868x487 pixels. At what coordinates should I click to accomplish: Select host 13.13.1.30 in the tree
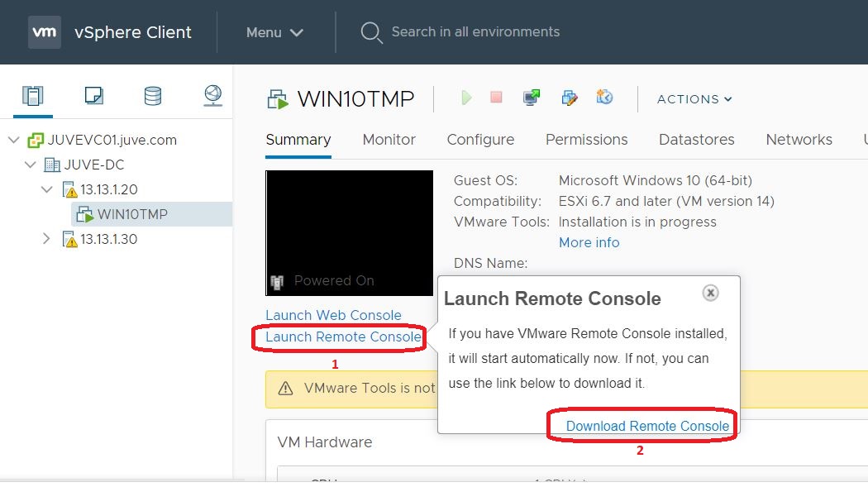pyautogui.click(x=108, y=239)
